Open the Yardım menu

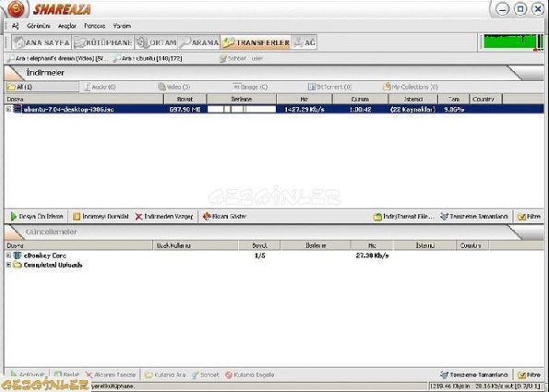(122, 26)
